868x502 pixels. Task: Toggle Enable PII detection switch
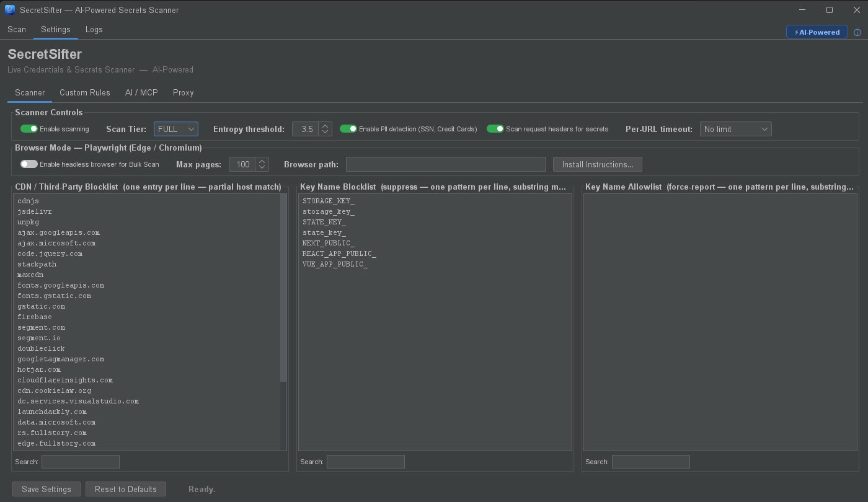348,129
